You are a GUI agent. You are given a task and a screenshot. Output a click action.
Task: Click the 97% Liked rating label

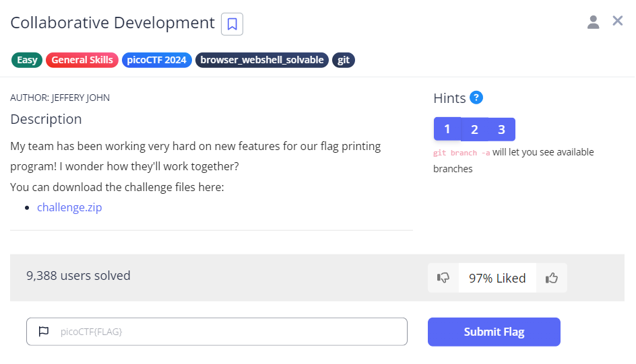pyautogui.click(x=497, y=278)
